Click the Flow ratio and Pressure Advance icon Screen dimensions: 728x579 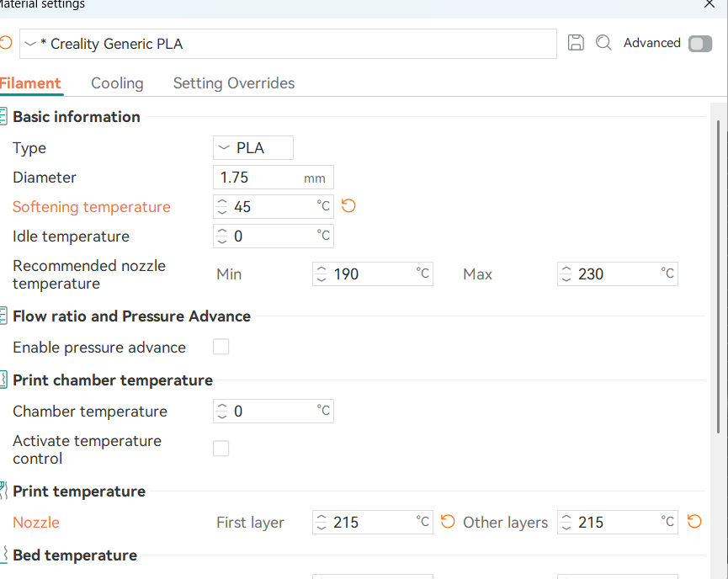[x=4, y=316]
